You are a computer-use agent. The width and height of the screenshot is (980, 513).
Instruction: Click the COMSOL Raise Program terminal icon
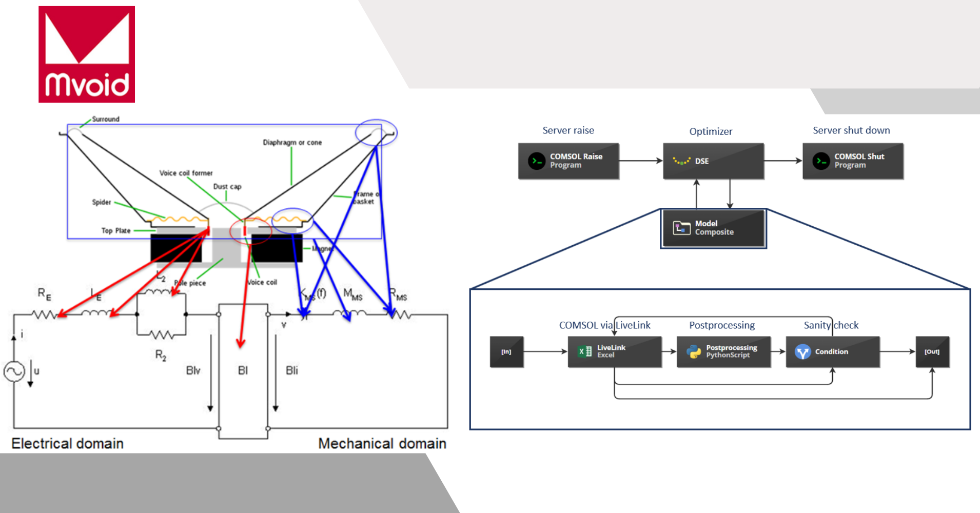click(537, 161)
